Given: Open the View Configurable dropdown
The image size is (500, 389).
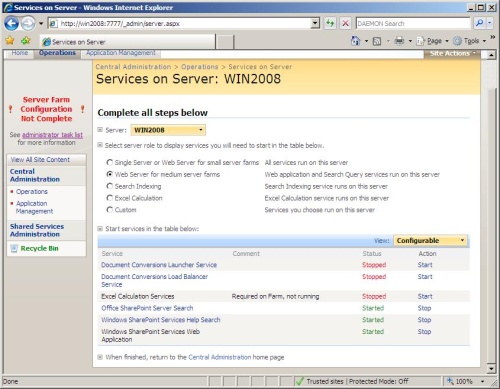Looking at the screenshot, I should tap(430, 240).
